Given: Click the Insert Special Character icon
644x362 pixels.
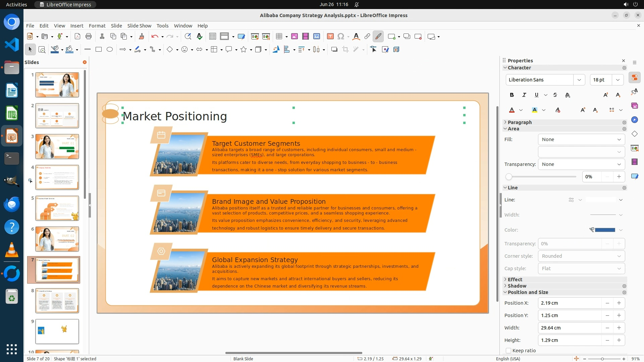Looking at the screenshot, I should [x=341, y=37].
